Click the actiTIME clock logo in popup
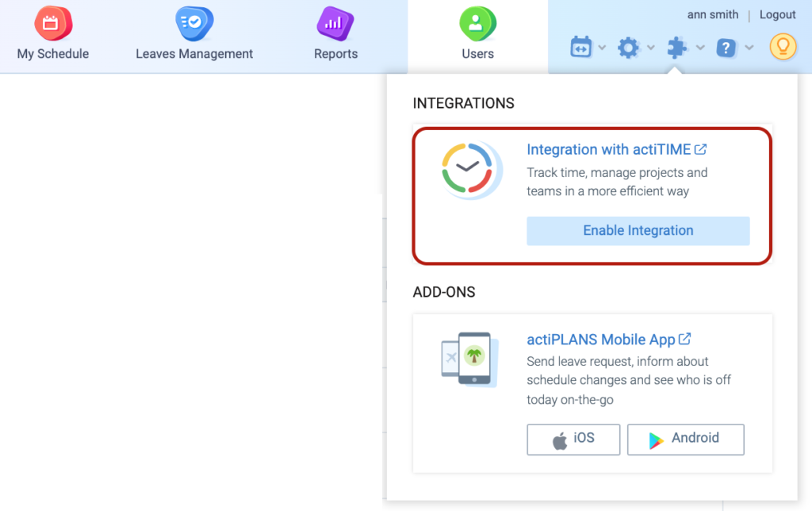Image resolution: width=812 pixels, height=511 pixels. click(471, 169)
